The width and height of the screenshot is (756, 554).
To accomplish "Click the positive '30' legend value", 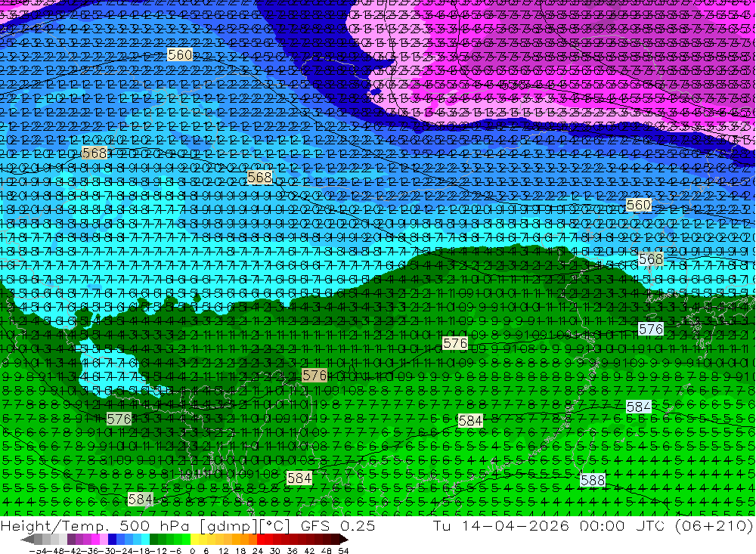I will click(x=275, y=551).
